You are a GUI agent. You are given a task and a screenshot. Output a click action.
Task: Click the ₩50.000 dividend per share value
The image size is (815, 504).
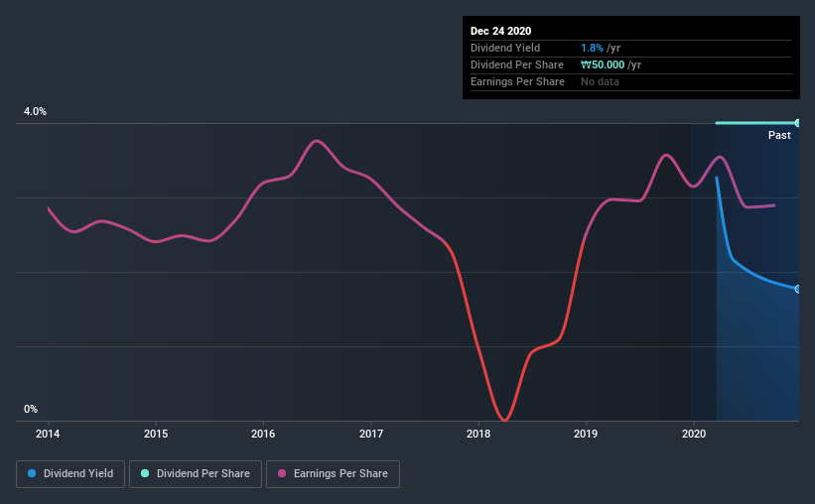(603, 64)
